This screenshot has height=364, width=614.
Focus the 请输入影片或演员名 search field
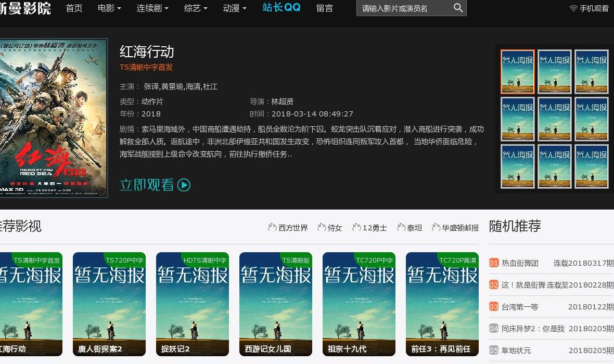(x=404, y=8)
